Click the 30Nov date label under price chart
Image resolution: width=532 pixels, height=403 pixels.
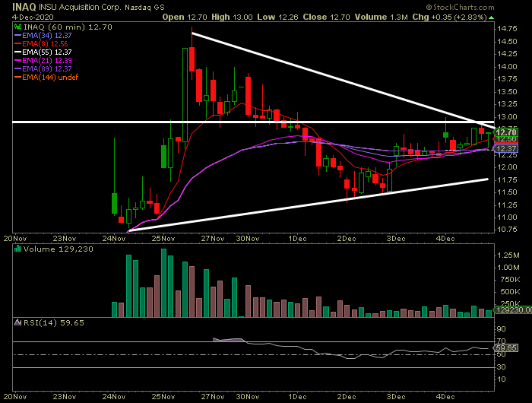pyautogui.click(x=248, y=239)
